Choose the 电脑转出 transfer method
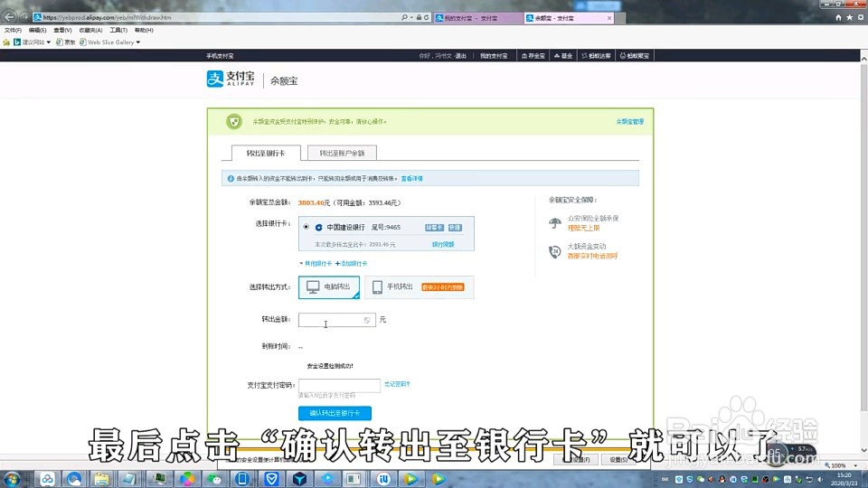868x488 pixels. (329, 287)
